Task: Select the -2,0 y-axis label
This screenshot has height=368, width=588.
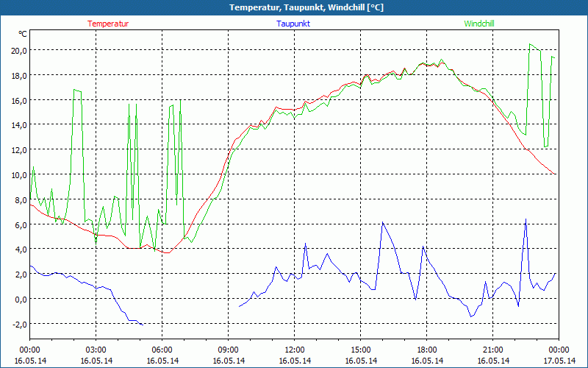Action: pyautogui.click(x=19, y=324)
